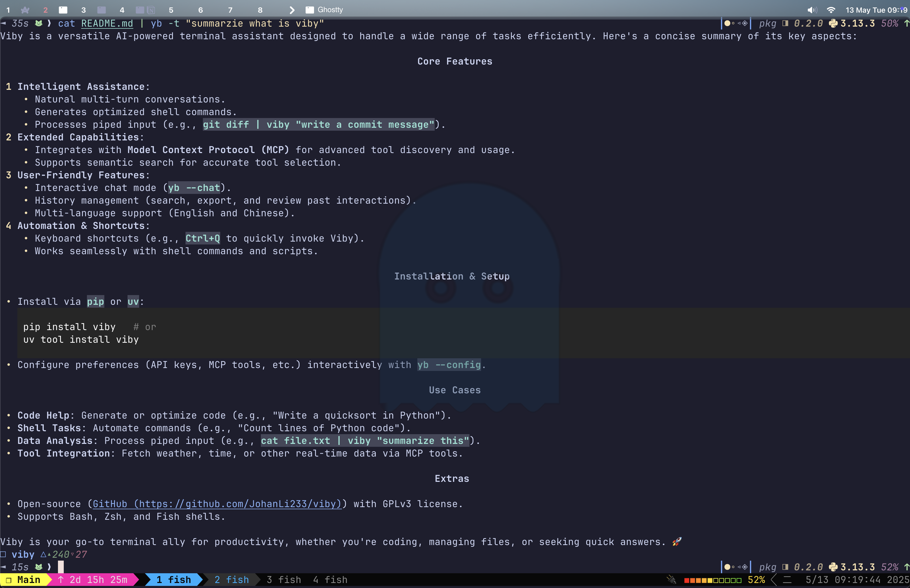This screenshot has width=910, height=588.
Task: Click the App Store icon in workspace 1
Action: tap(25, 10)
